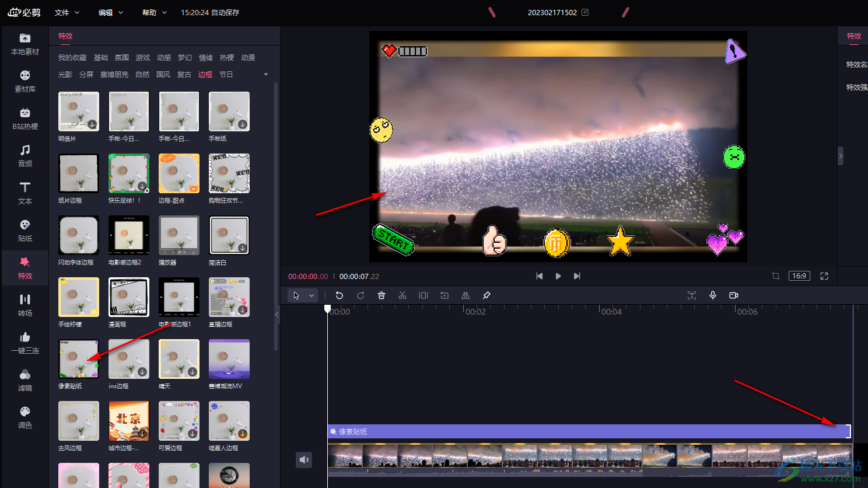Choose the 快乐足球 effect thumbnail
Screen dimensions: 868x488
tap(129, 173)
